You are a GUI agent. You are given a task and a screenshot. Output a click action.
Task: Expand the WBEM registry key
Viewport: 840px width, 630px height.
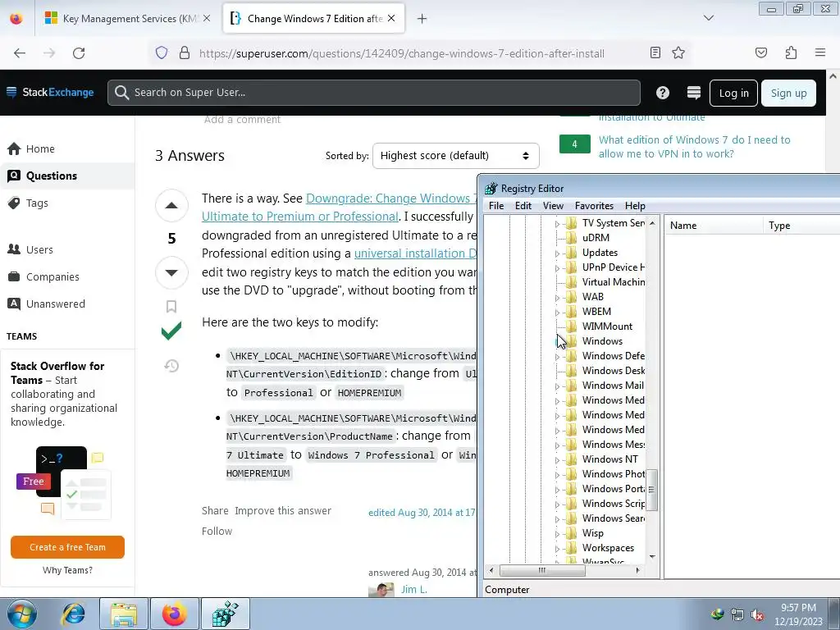[x=557, y=312]
